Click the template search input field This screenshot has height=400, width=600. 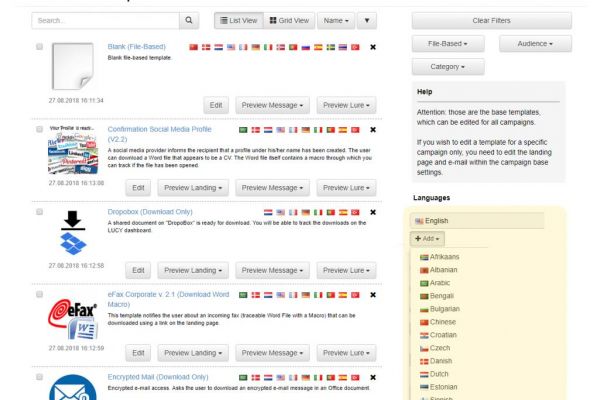point(106,21)
